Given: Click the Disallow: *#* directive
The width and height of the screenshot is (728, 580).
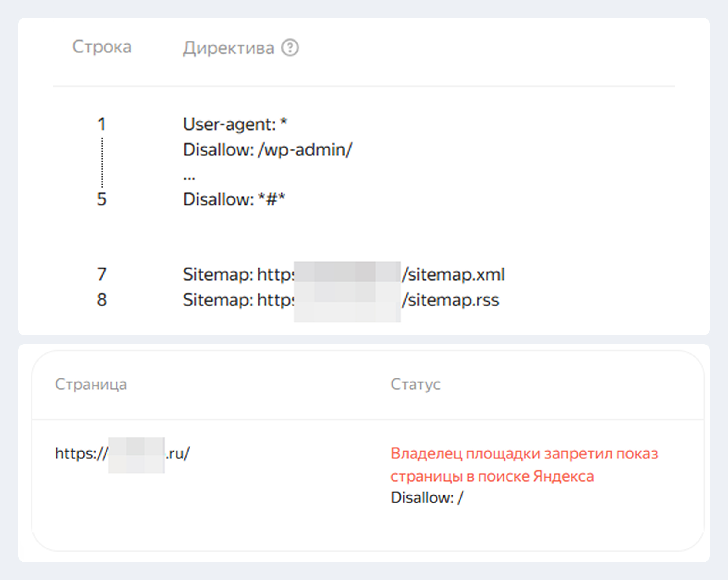Looking at the screenshot, I should 234,199.
